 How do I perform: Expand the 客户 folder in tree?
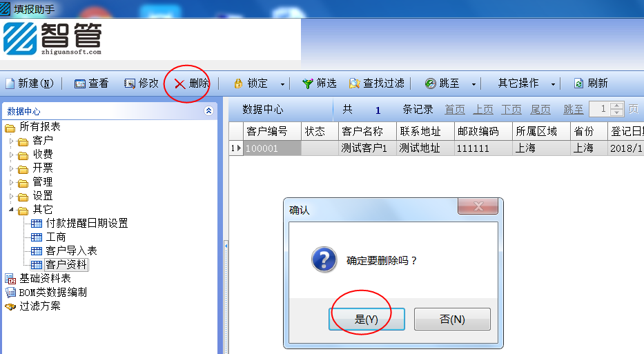pyautogui.click(x=12, y=141)
